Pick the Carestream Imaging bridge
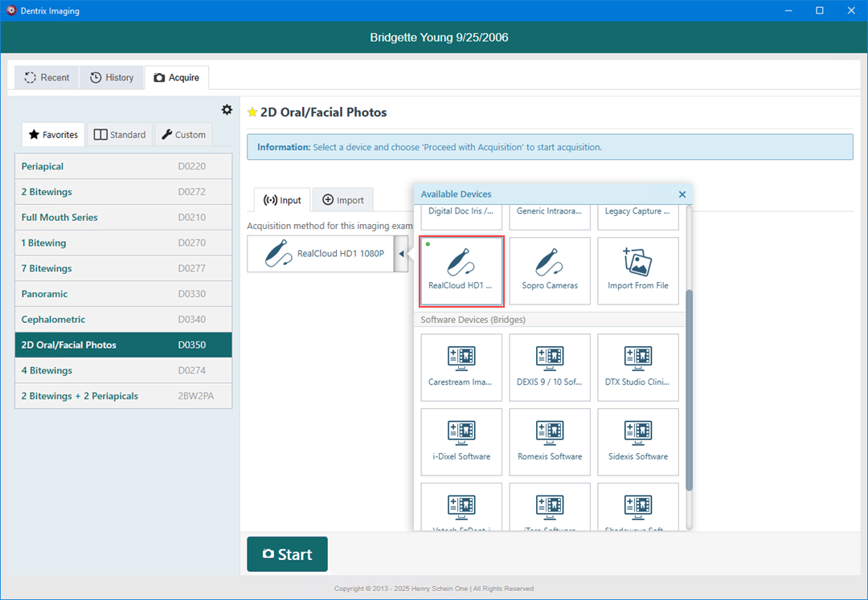 point(461,368)
